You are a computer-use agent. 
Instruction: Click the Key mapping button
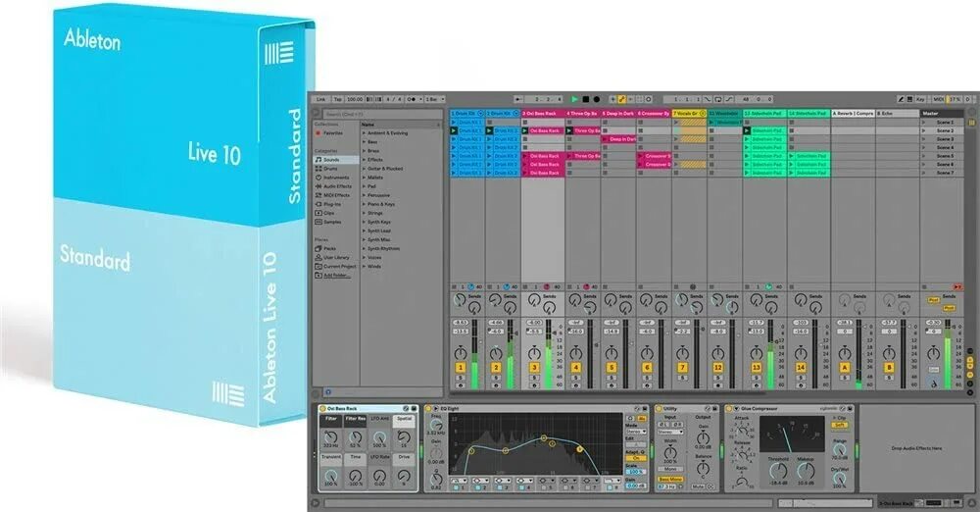(x=920, y=99)
